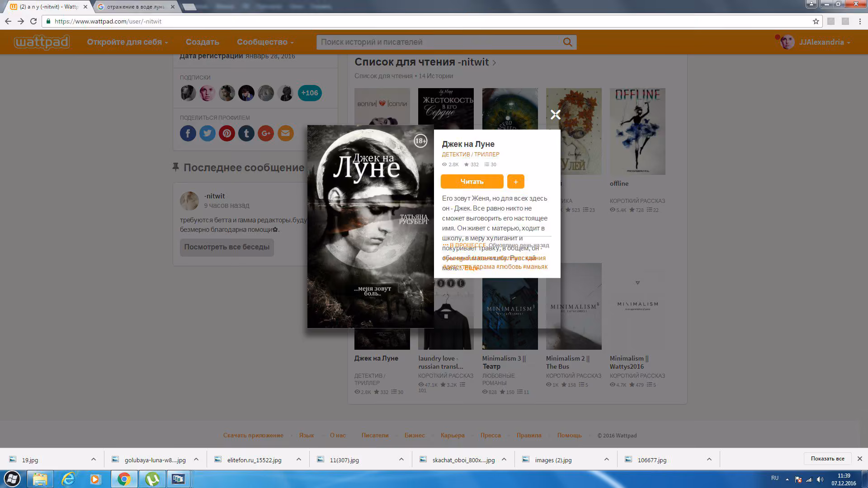Open laundry love - russian transl... title
Viewport: 868px width, 488px height.
pos(441,362)
